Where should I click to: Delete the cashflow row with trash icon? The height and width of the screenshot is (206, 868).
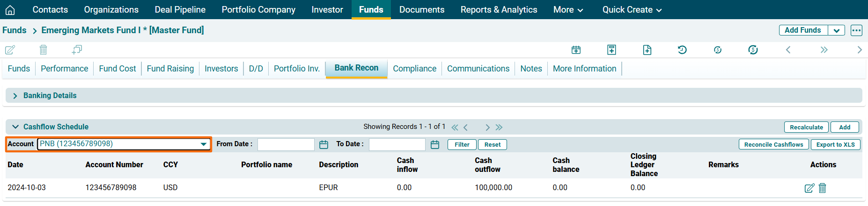click(822, 188)
